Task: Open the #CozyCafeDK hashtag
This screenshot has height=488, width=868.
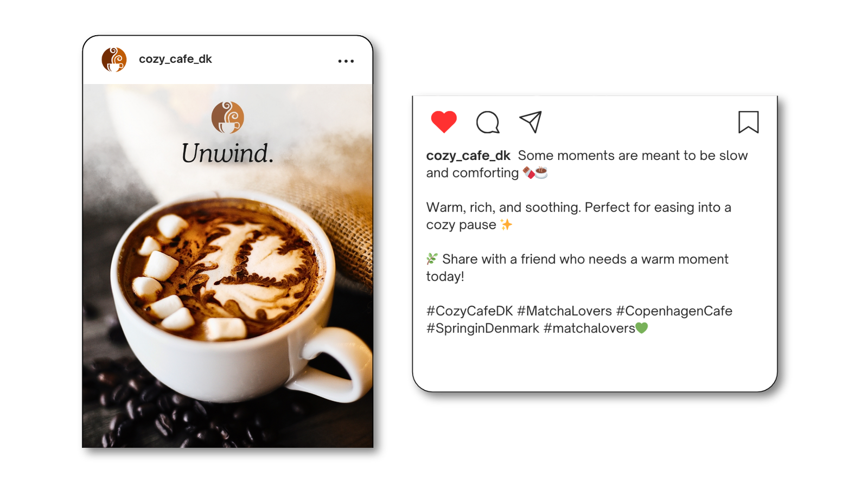Action: pyautogui.click(x=470, y=311)
